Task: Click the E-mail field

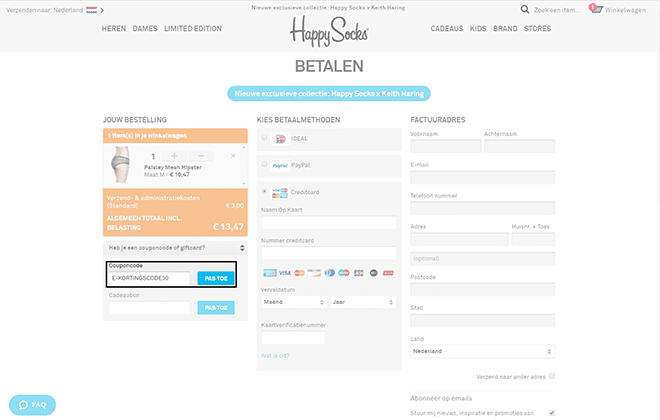Action: pos(482,177)
